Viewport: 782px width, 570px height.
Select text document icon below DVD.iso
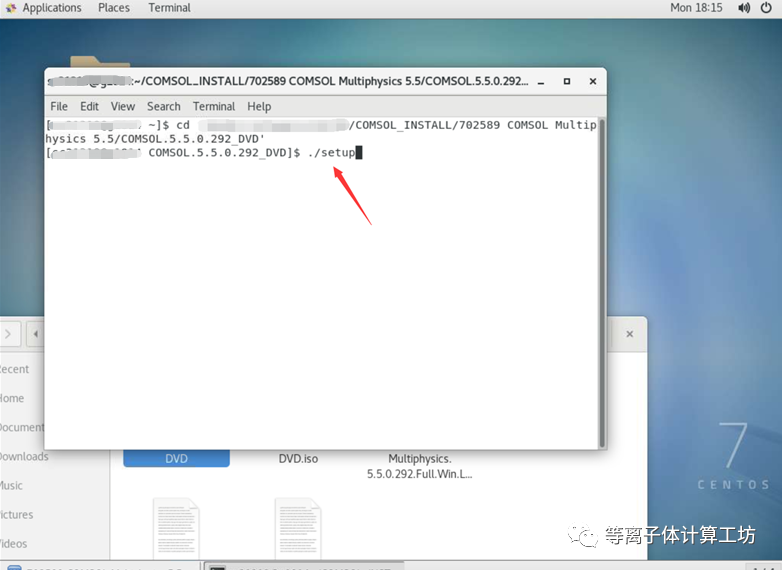(x=298, y=528)
